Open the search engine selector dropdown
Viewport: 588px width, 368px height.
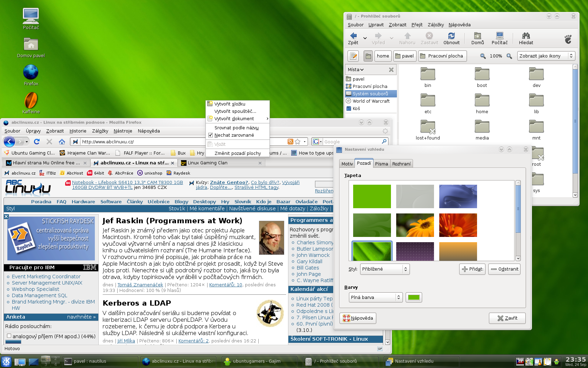pyautogui.click(x=317, y=142)
